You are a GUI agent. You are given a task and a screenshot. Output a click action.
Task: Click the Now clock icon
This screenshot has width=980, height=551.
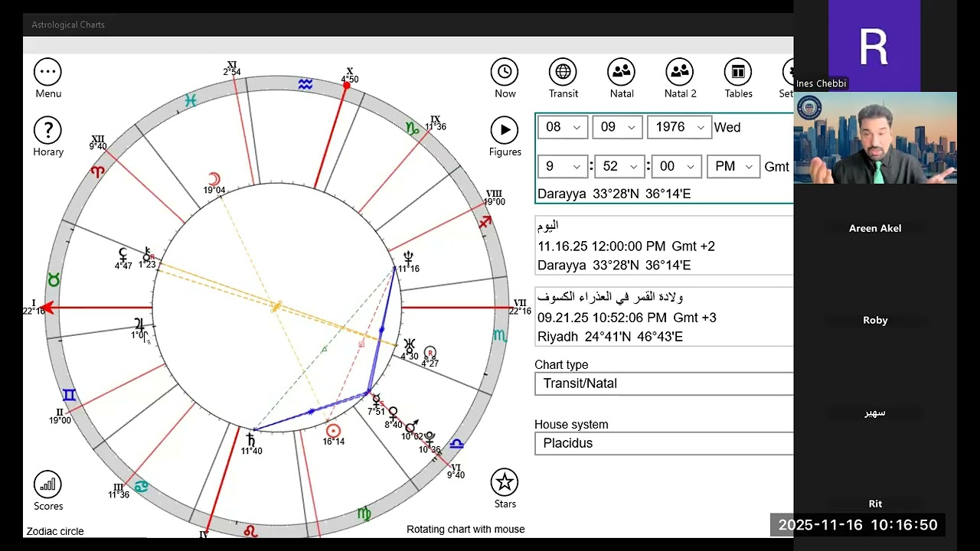tap(505, 72)
